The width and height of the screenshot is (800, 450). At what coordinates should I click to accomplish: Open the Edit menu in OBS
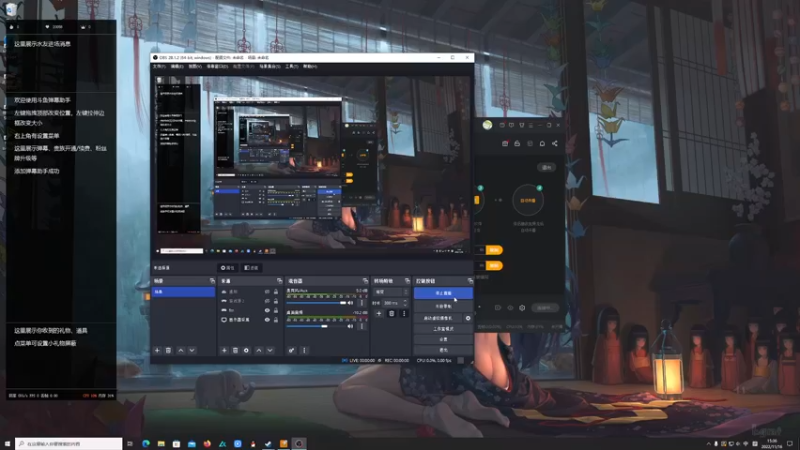(177, 66)
